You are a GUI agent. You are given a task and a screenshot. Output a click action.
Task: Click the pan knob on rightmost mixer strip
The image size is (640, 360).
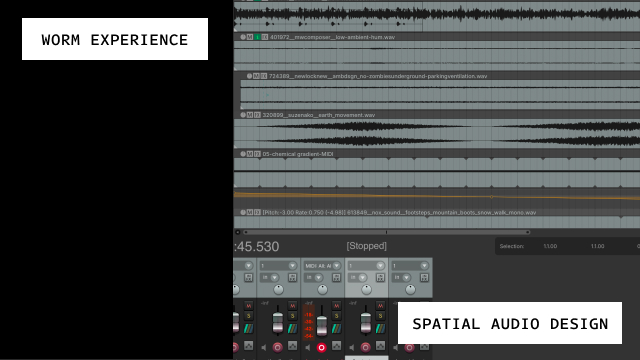(x=411, y=290)
